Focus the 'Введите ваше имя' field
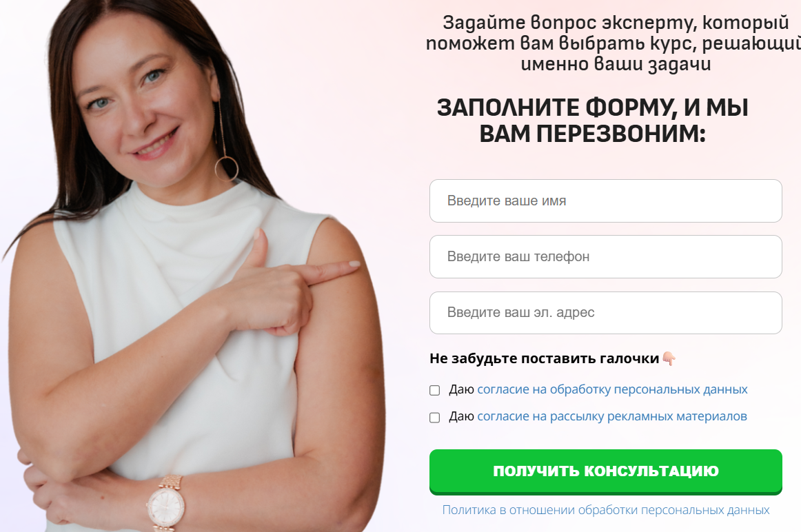Image resolution: width=801 pixels, height=532 pixels. point(605,201)
